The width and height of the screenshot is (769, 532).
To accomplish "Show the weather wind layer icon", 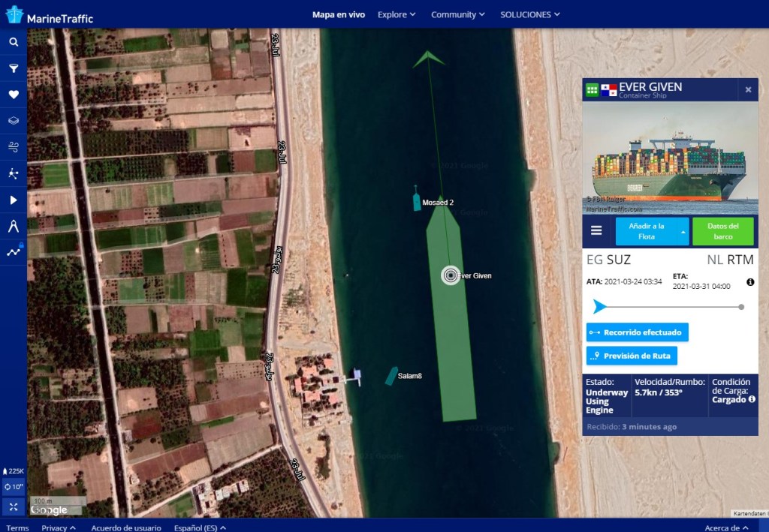I will 14,147.
